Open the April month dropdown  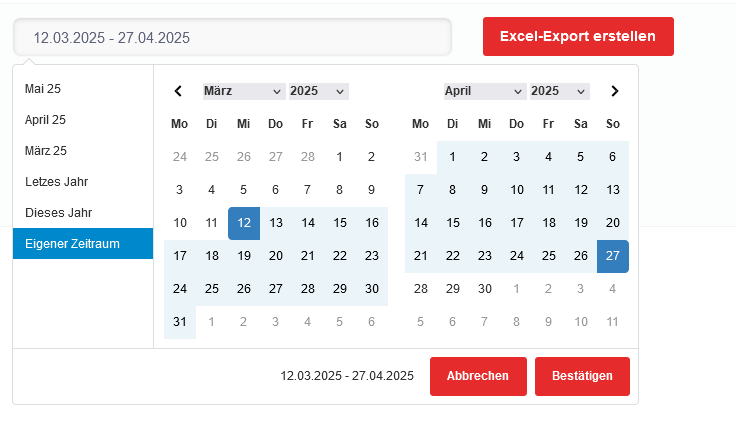pyautogui.click(x=485, y=91)
